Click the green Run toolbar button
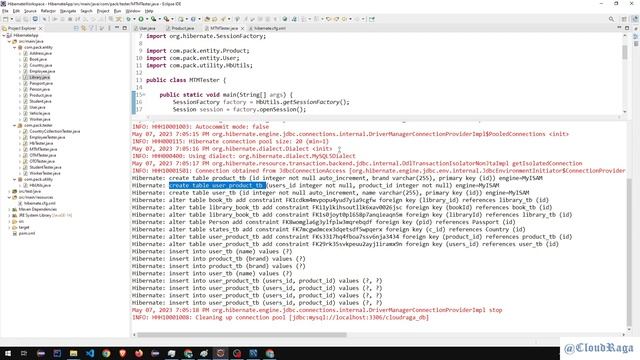640x360 pixels. (x=141, y=19)
